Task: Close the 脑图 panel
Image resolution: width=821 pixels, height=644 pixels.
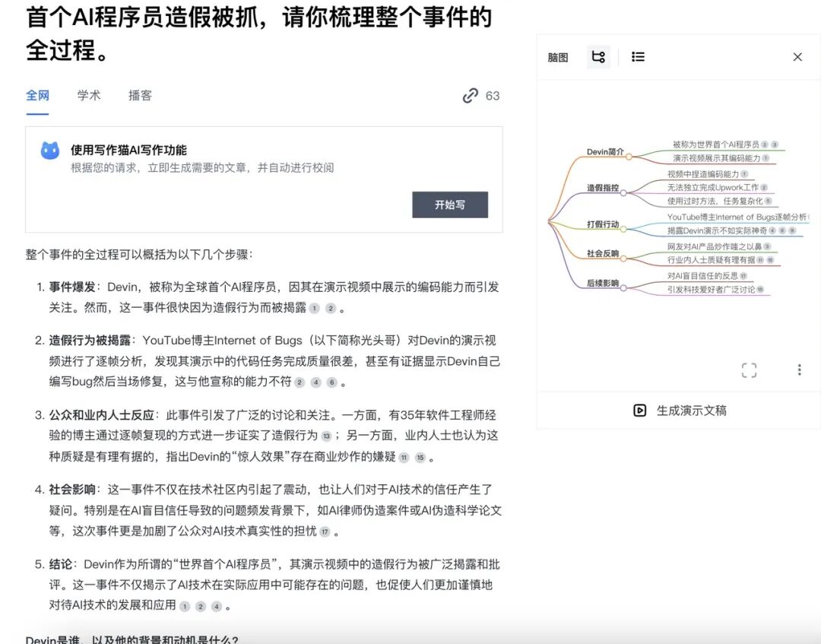Action: point(797,56)
